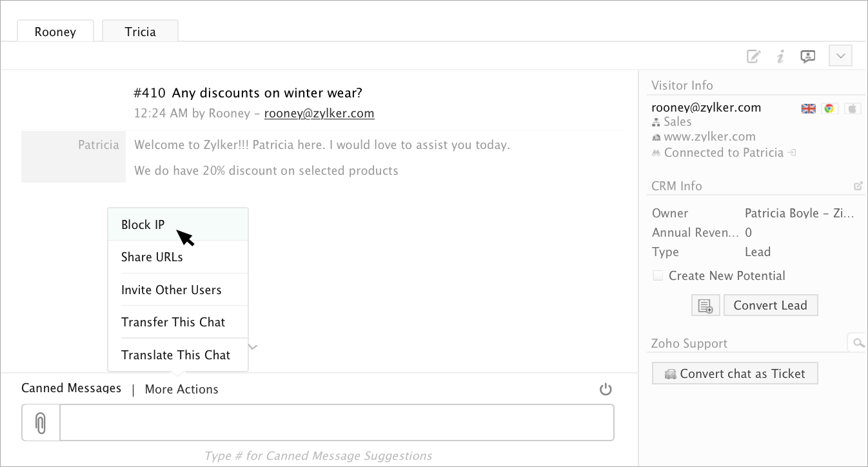Click the visitor chat bubble icon
868x467 pixels.
point(807,56)
